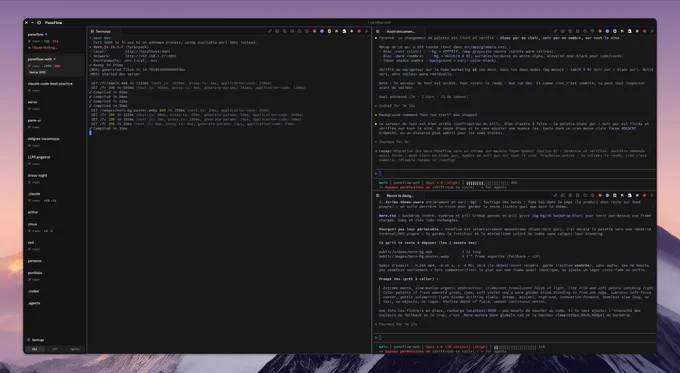Open the .agents workspace in sidebar
The height and width of the screenshot is (373, 680).
(34, 303)
